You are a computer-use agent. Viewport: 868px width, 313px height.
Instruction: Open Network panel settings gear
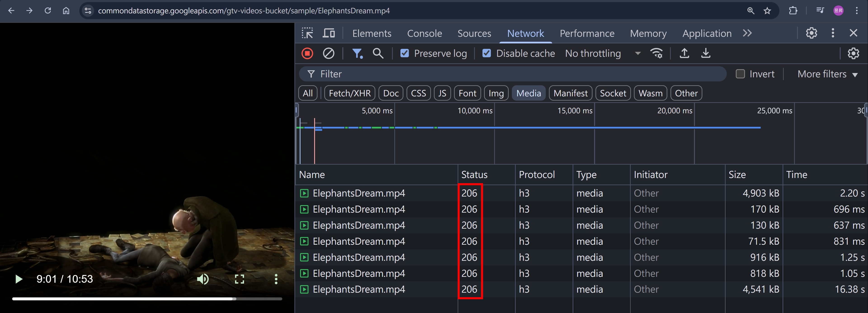click(853, 53)
